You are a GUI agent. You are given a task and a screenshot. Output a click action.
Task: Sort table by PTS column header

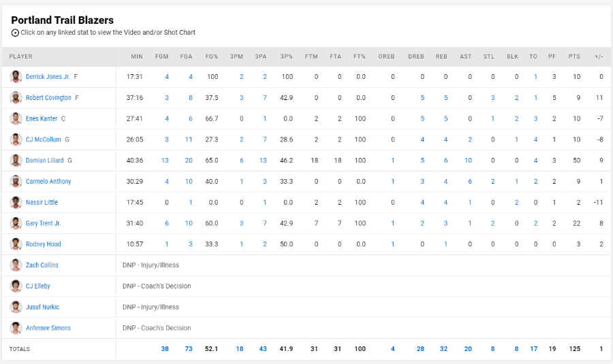point(574,56)
